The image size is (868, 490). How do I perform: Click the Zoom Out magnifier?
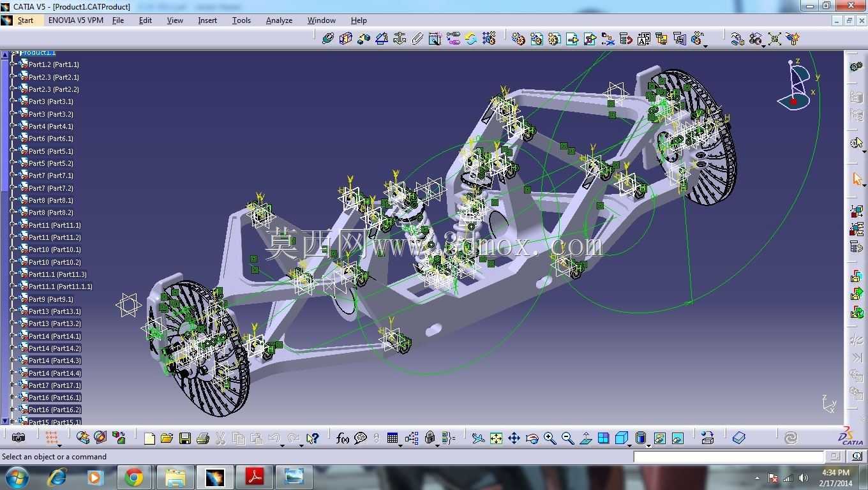tap(567, 438)
